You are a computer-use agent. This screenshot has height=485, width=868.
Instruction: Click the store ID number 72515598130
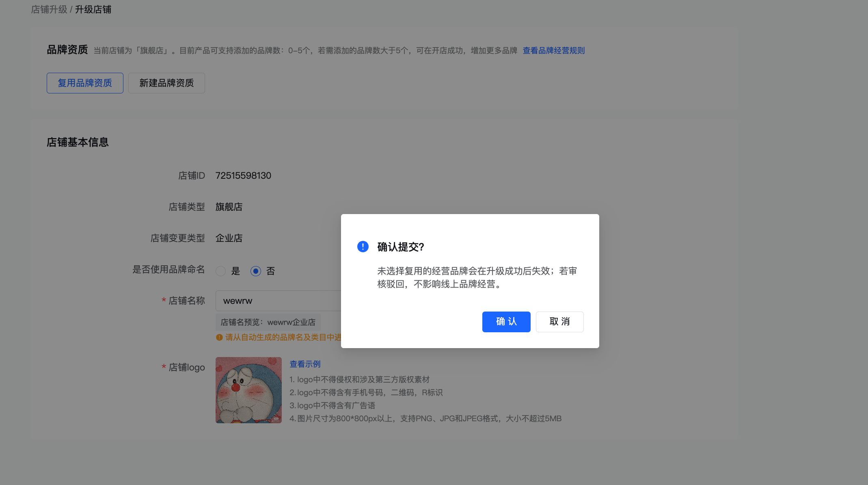pyautogui.click(x=243, y=175)
